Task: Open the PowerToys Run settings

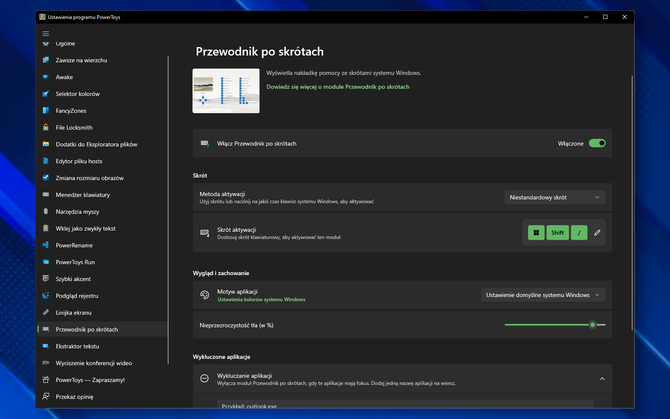Action: [75, 262]
